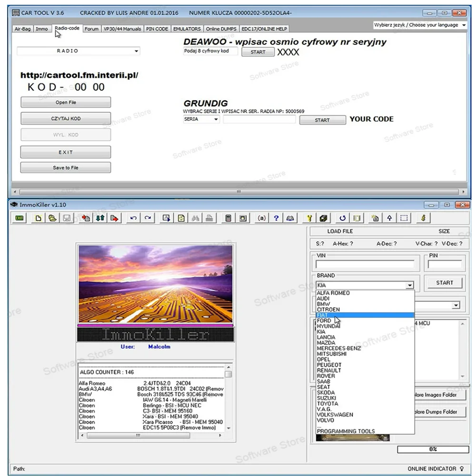Click the floppy disk Save icon
The width and height of the screenshot is (476, 476).
(67, 218)
